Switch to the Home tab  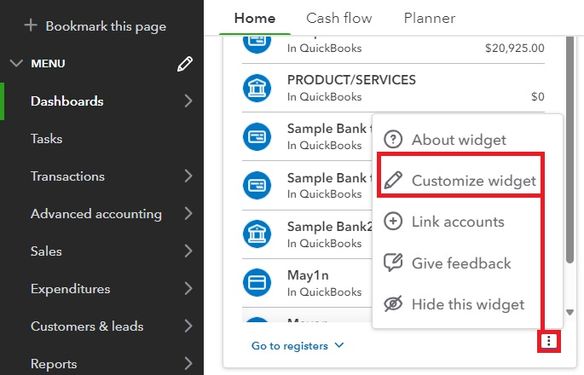tap(255, 18)
